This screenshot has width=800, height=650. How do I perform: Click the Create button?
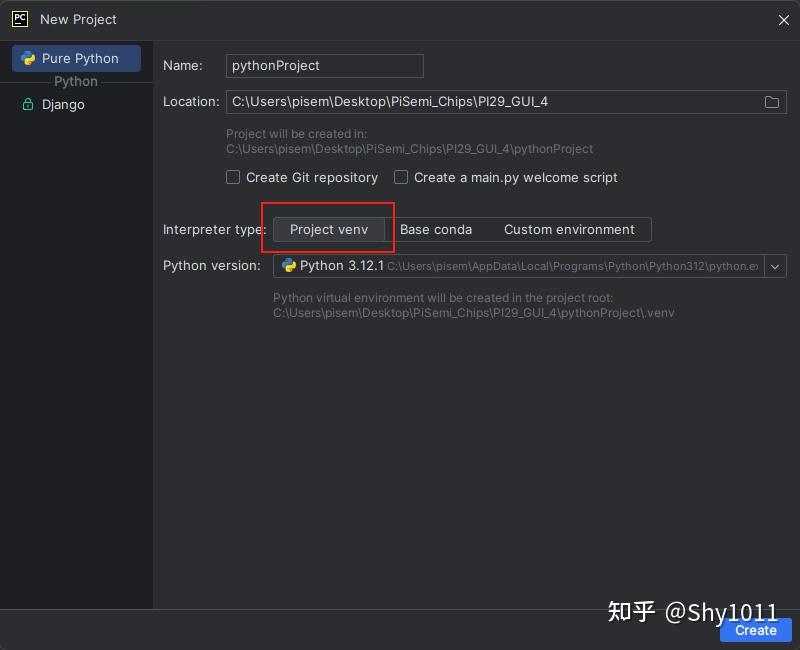click(755, 630)
